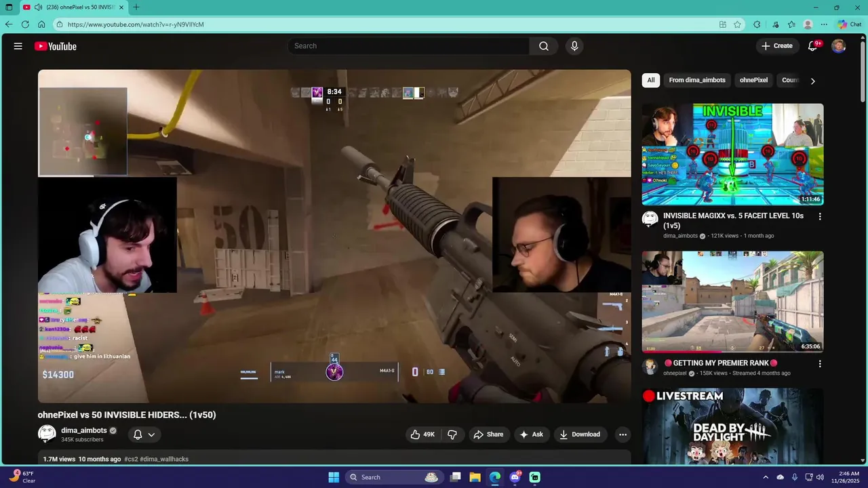The height and width of the screenshot is (488, 868).
Task: Open favorites list icon
Action: [x=791, y=24]
